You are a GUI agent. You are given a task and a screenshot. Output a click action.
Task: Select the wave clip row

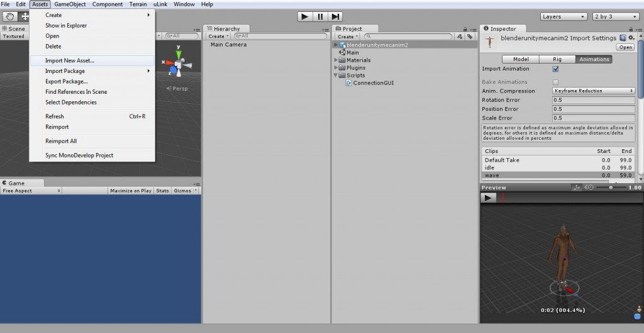click(x=558, y=175)
